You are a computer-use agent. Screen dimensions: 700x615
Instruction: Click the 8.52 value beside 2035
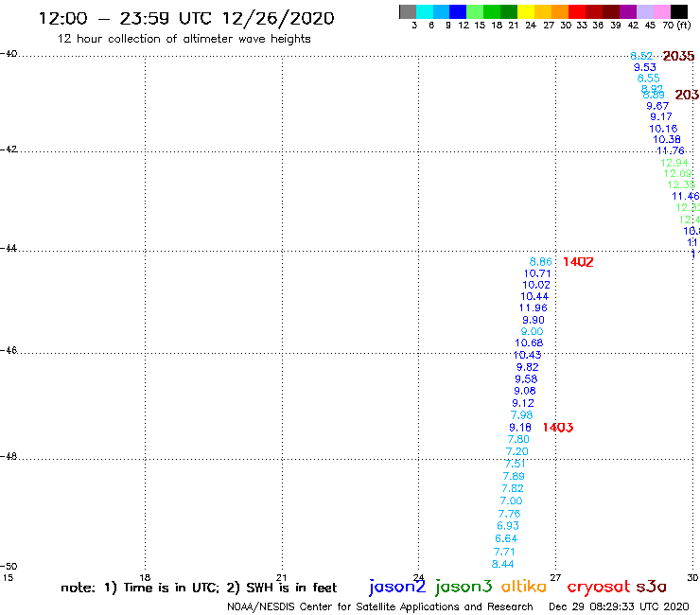coord(641,56)
